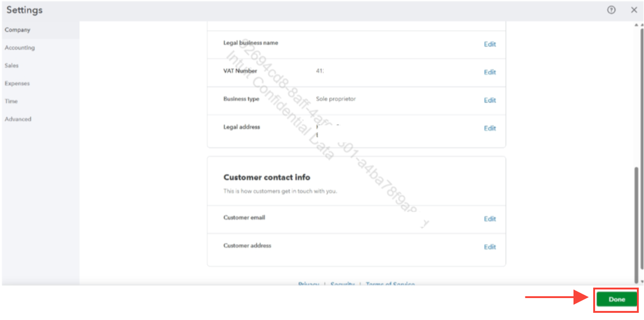Image resolution: width=644 pixels, height=320 pixels.
Task: Edit the Legal address row
Action: click(x=489, y=128)
